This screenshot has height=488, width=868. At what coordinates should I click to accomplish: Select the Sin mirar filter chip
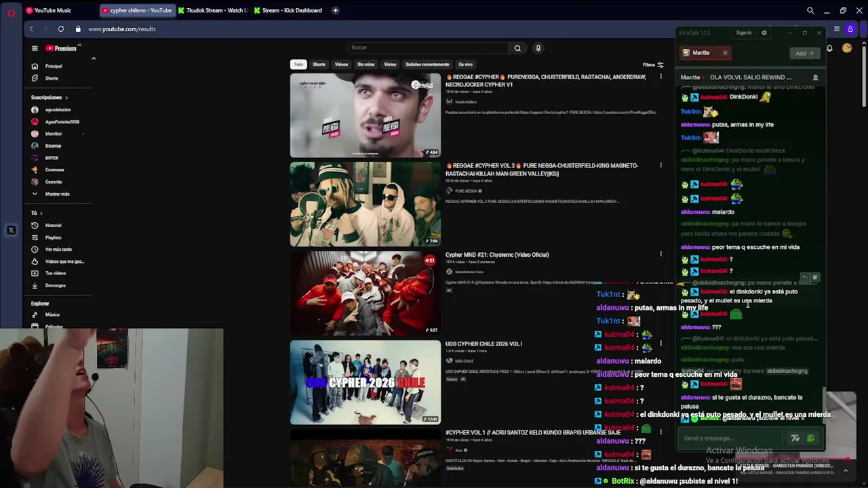(x=366, y=64)
